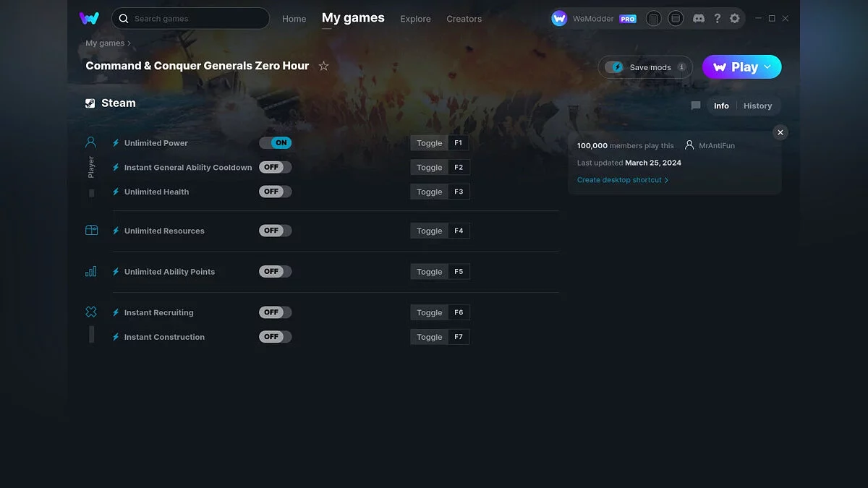The width and height of the screenshot is (868, 488).
Task: Turn off Unlimited Power toggle
Action: (x=276, y=143)
